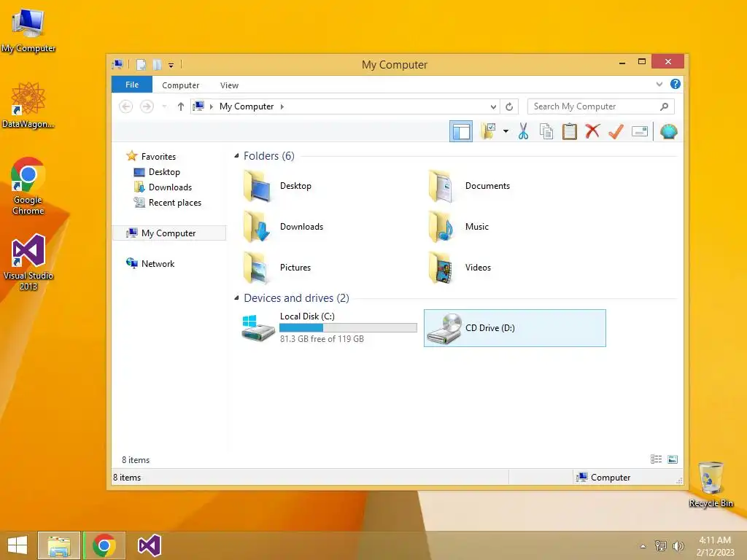Click the orange checkmark Properties icon
This screenshot has width=747, height=560.
(616, 131)
